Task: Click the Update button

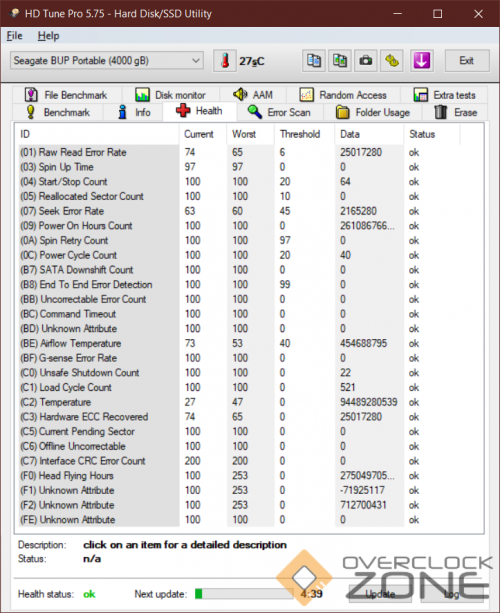Action: click(380, 594)
